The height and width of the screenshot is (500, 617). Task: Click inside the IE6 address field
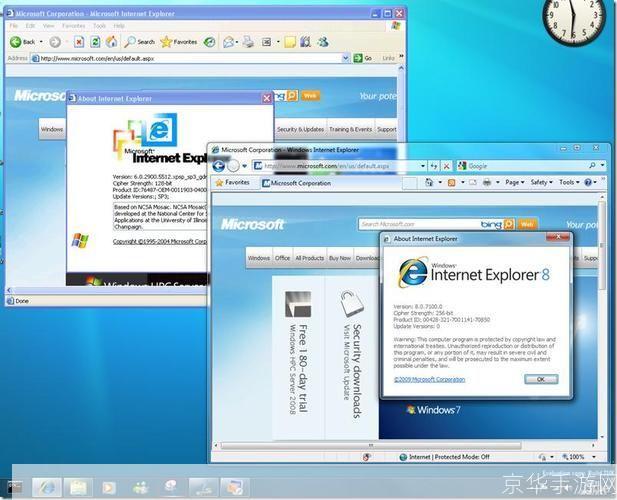(187, 58)
